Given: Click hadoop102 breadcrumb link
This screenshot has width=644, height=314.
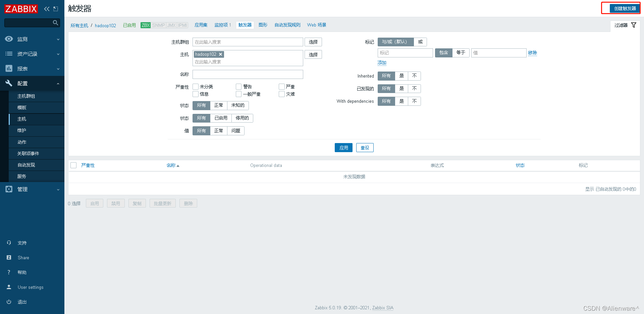Looking at the screenshot, I should pos(105,26).
